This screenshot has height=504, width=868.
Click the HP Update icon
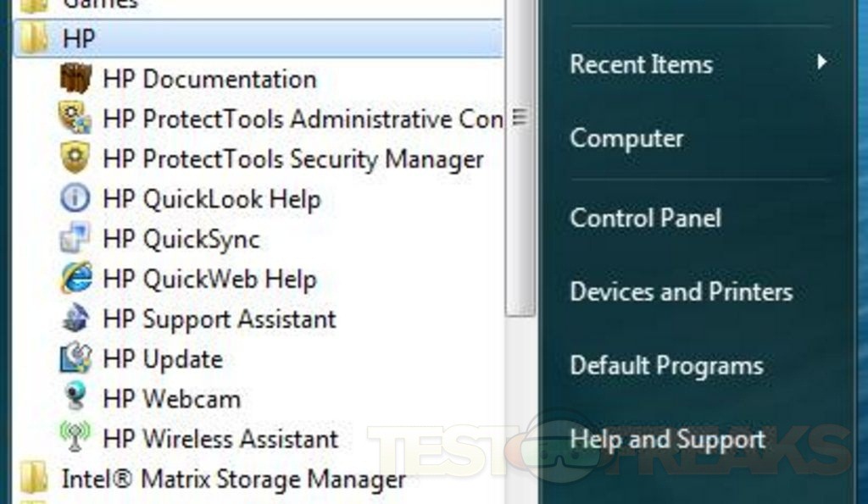(75, 358)
